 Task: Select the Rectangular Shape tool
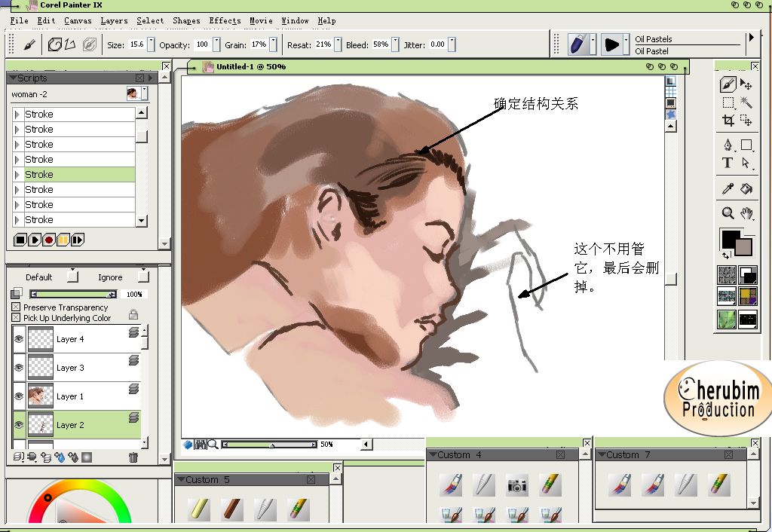click(x=746, y=145)
